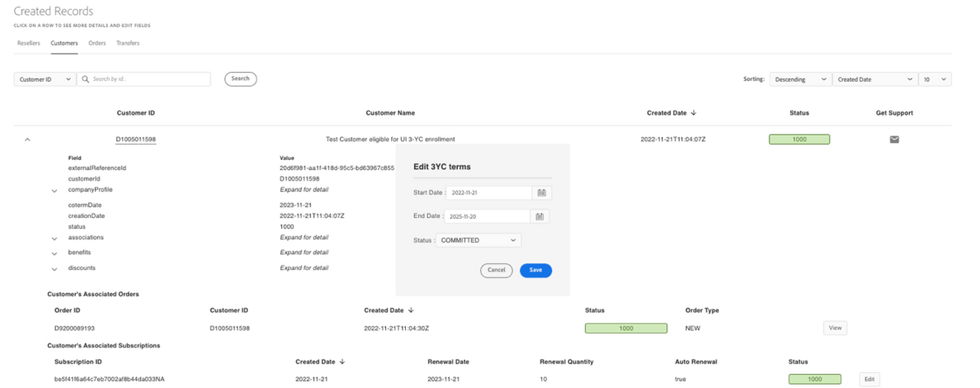The image size is (980, 388).
Task: Cancel the Edit 3YC terms dialog
Action: (x=496, y=270)
